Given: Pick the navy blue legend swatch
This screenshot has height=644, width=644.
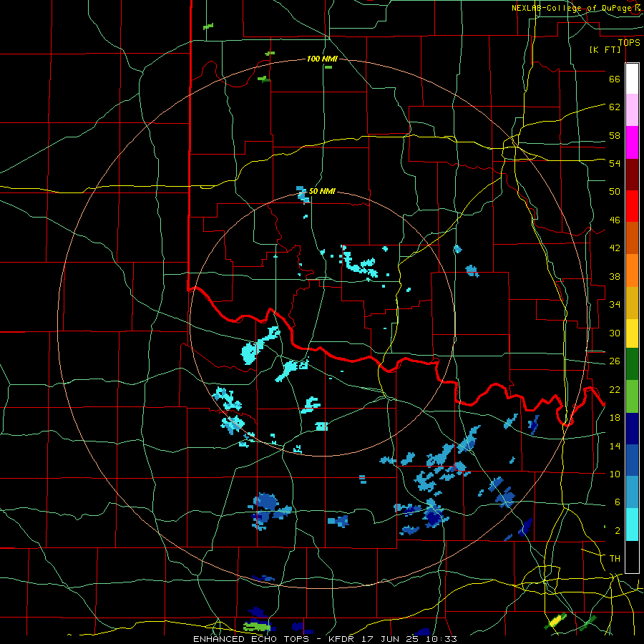Looking at the screenshot, I should coord(632,429).
